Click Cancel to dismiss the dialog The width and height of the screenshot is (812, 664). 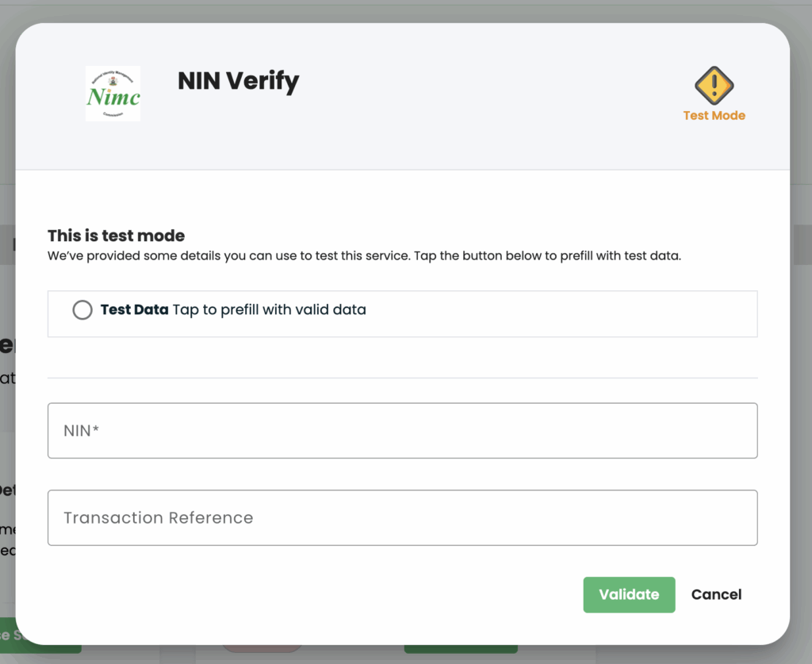click(x=716, y=594)
